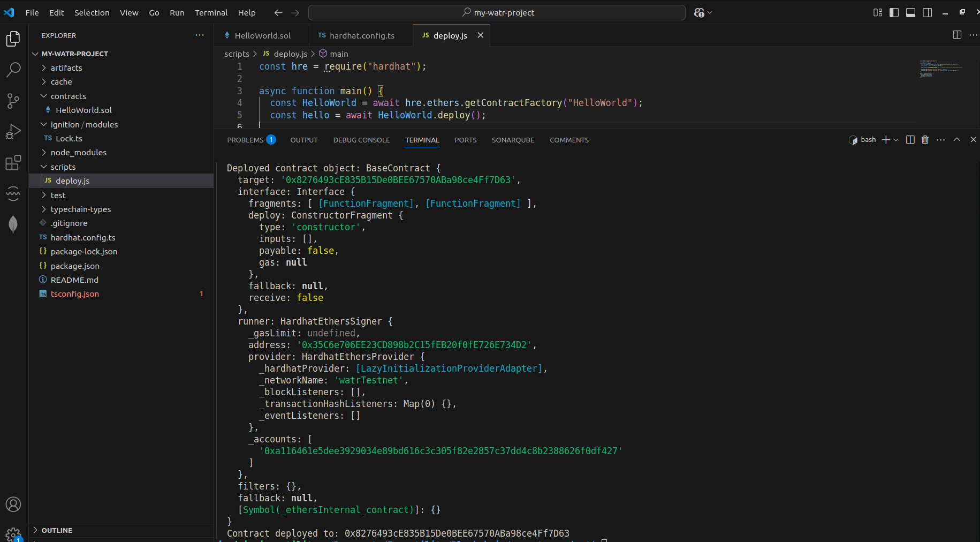Image resolution: width=980 pixels, height=542 pixels.
Task: Open the Source Control view
Action: 13,101
